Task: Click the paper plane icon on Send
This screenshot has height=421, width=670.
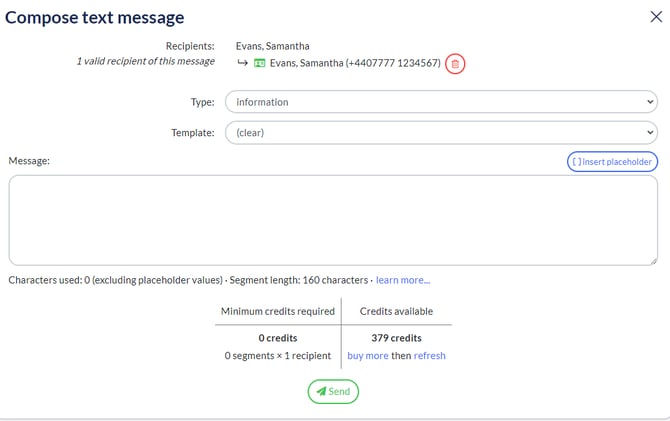Action: pyautogui.click(x=321, y=391)
